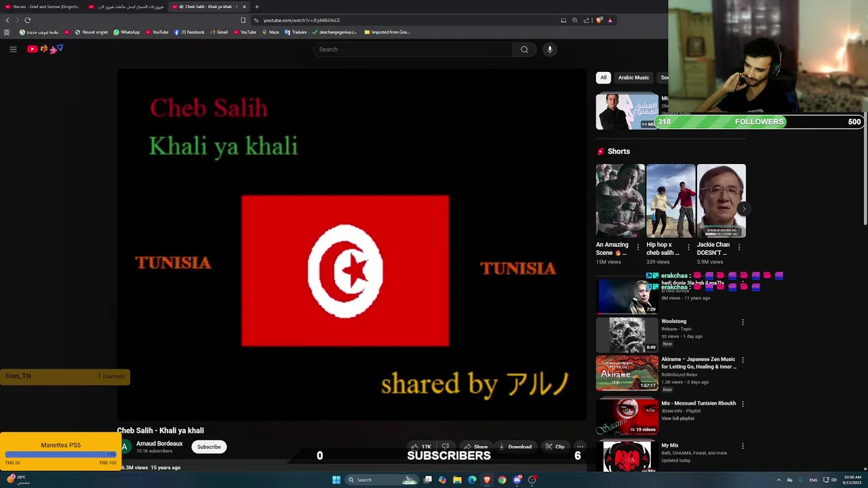Show hidden system tray icons
This screenshot has width=868, height=488.
coord(778,480)
